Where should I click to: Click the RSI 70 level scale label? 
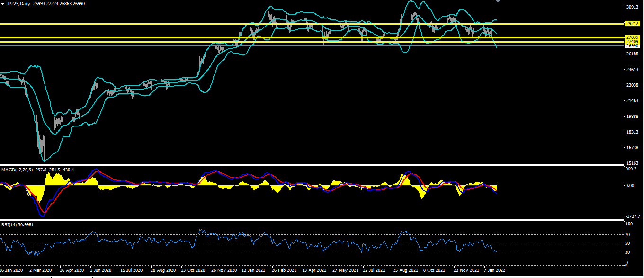tap(628, 234)
